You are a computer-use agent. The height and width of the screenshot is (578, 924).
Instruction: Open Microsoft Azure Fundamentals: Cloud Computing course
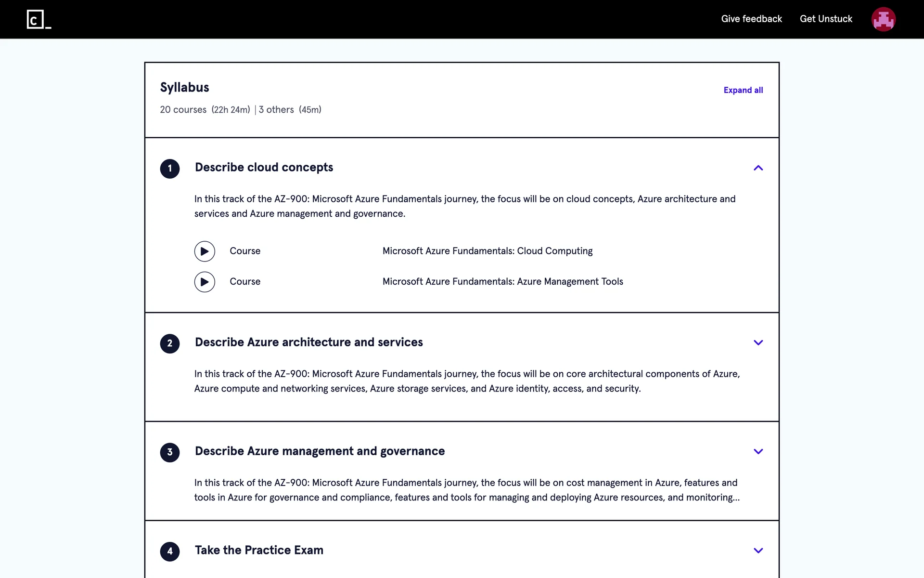click(487, 251)
